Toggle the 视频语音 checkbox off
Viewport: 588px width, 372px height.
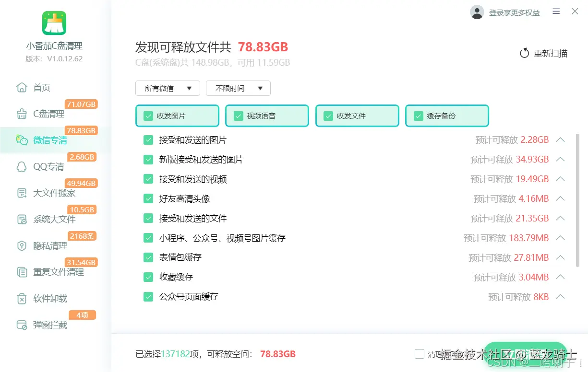pos(238,116)
